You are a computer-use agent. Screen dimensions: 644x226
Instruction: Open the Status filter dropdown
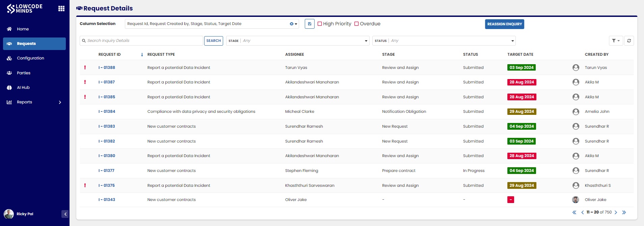point(444,41)
